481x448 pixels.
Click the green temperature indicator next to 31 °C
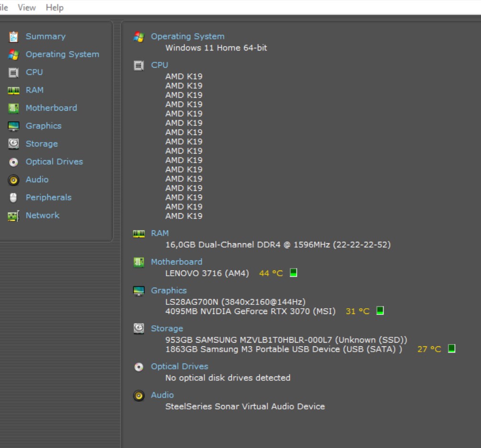[x=380, y=311]
